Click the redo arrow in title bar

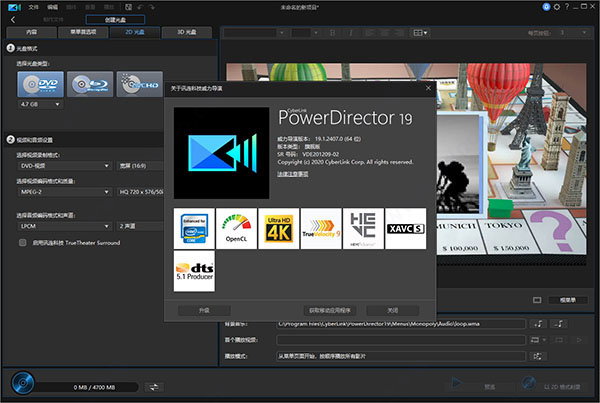click(152, 7)
